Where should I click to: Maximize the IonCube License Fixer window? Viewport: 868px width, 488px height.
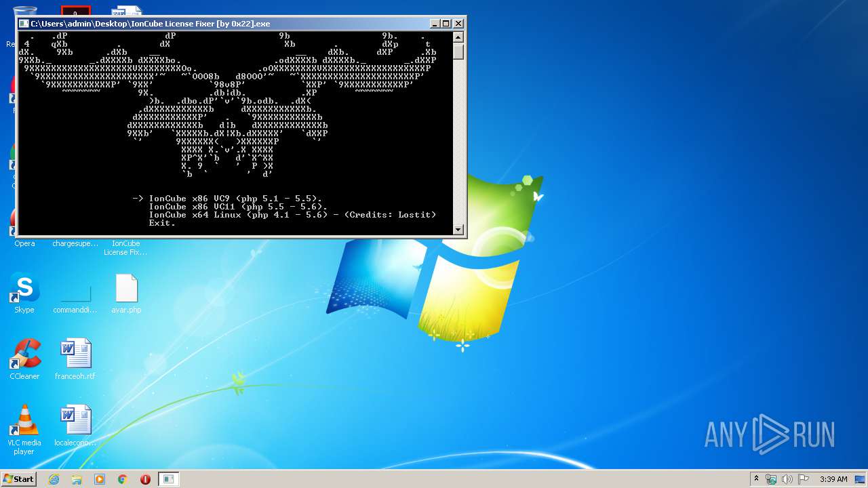[446, 23]
